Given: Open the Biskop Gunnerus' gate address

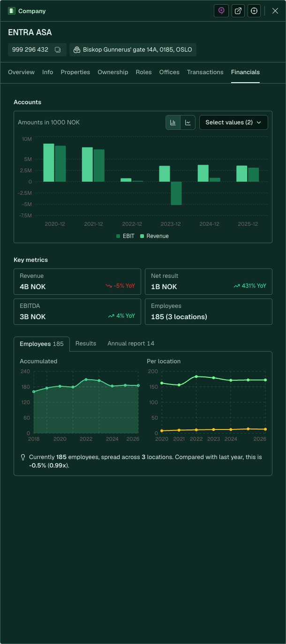Looking at the screenshot, I should (x=133, y=50).
